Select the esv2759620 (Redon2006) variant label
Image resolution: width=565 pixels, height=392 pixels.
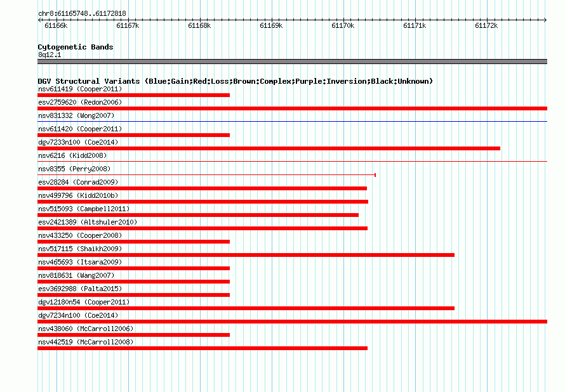coord(80,102)
